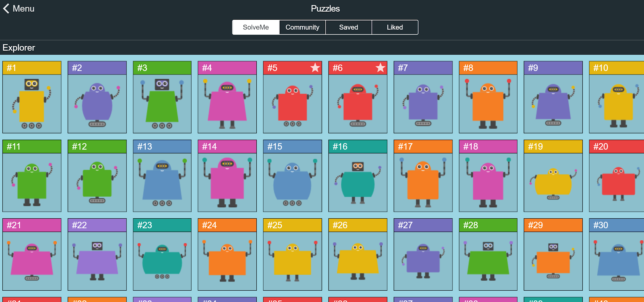Open puzzle #15 blue robot

293,176
